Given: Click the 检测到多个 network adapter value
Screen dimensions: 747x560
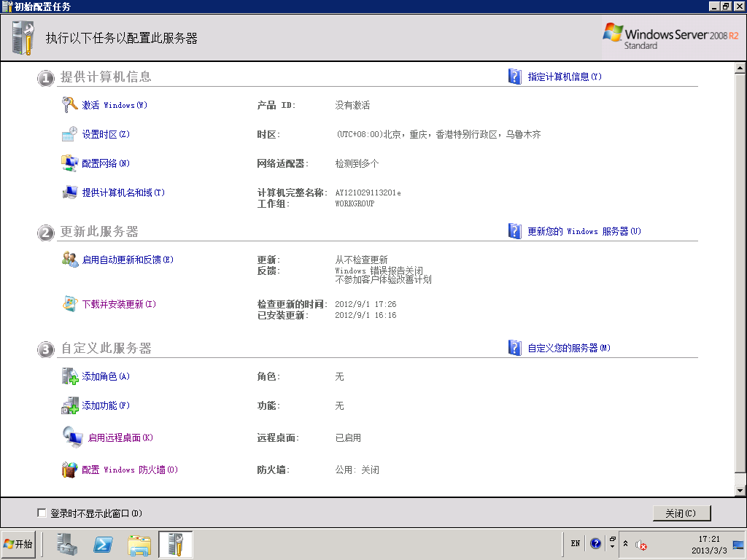Looking at the screenshot, I should pyautogui.click(x=357, y=163).
